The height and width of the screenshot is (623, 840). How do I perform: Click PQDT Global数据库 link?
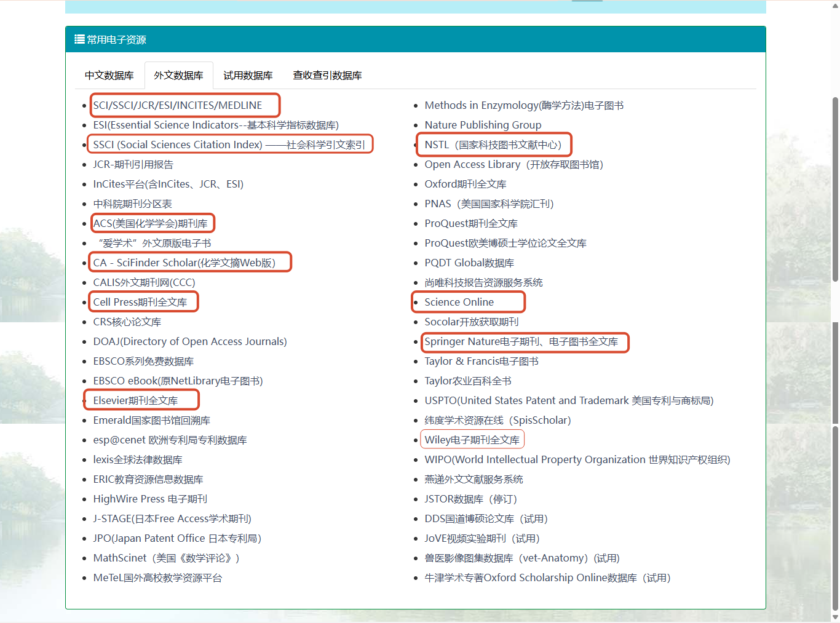pos(469,263)
